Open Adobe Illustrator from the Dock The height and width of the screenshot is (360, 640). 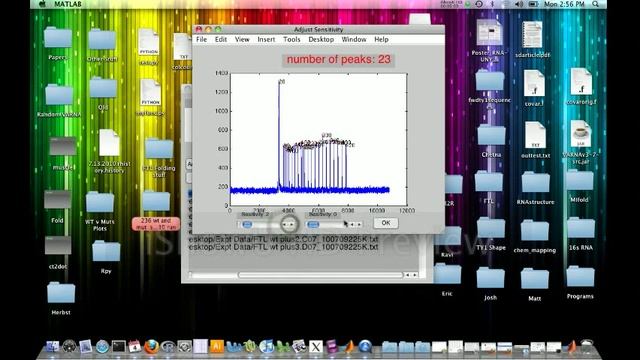pos(217,347)
